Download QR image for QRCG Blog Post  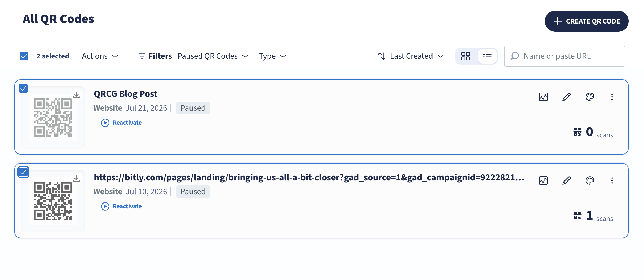point(76,95)
